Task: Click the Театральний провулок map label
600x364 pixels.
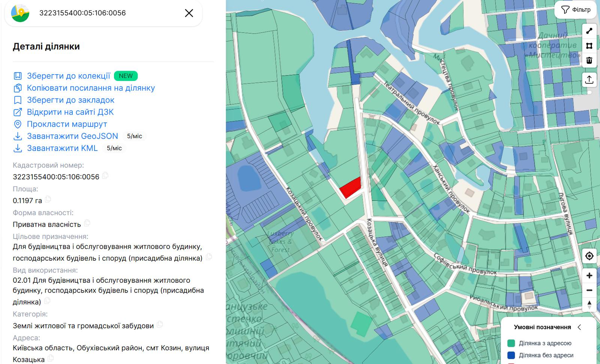Action: 411,103
